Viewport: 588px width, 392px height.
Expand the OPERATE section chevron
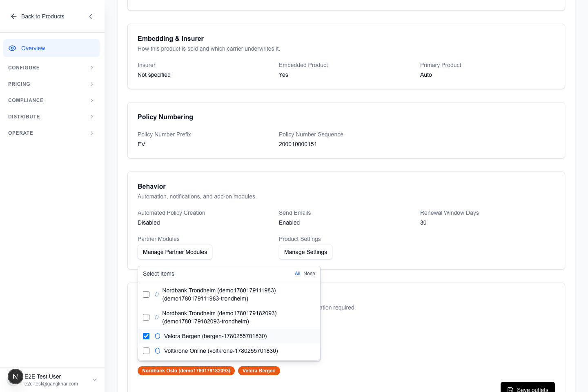tap(92, 133)
